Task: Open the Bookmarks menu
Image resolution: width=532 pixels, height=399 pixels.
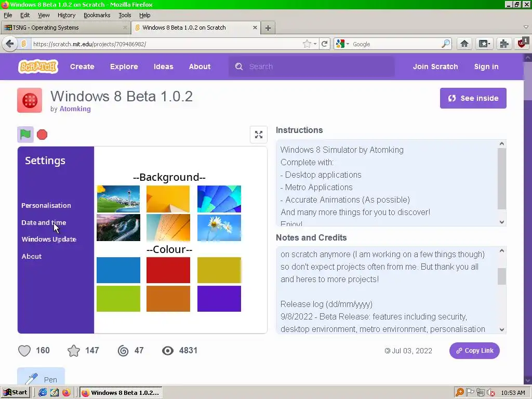Action: (97, 15)
